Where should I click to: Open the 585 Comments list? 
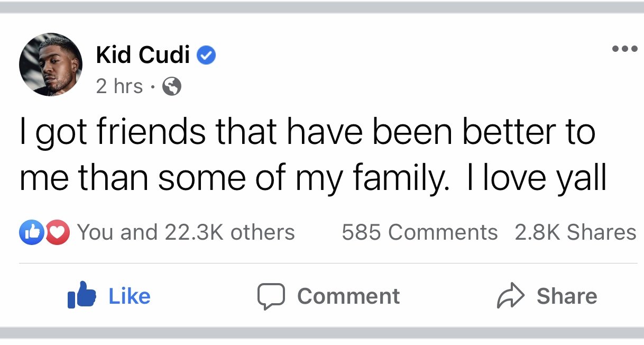[x=420, y=232]
